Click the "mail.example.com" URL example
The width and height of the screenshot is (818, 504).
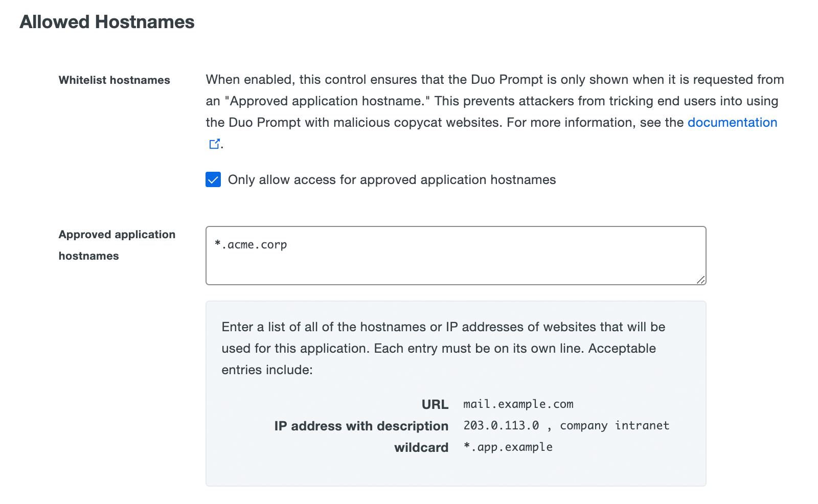(518, 404)
